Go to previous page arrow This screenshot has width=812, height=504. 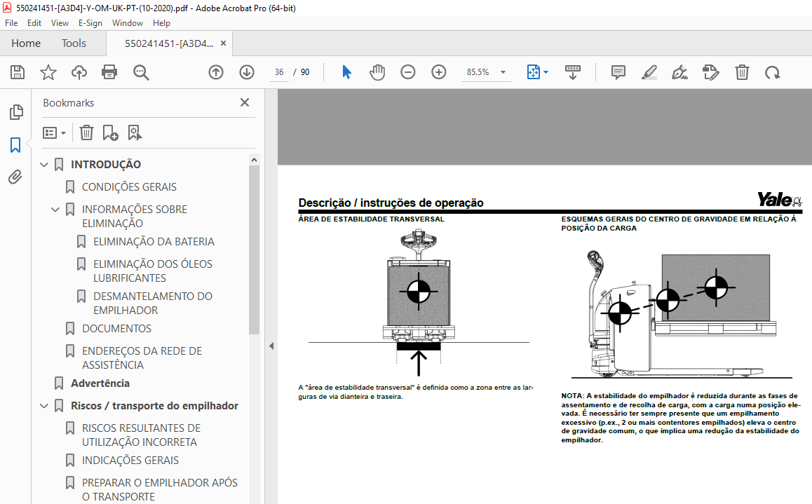coord(216,72)
